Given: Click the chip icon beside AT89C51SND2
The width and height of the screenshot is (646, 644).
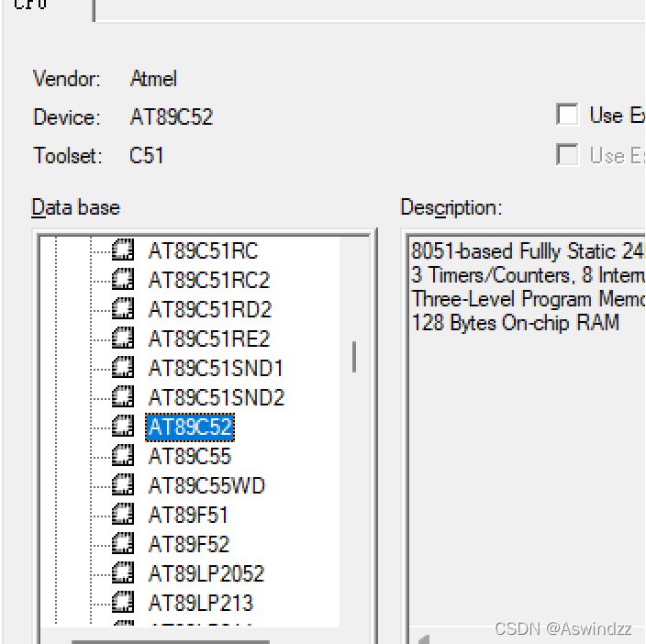Looking at the screenshot, I should point(123,396).
